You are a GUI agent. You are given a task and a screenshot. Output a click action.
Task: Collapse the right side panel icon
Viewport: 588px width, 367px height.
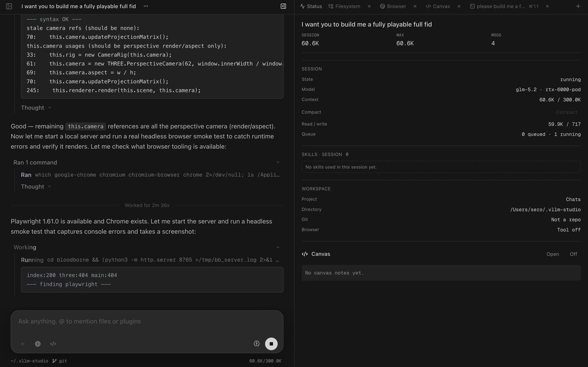283,6
